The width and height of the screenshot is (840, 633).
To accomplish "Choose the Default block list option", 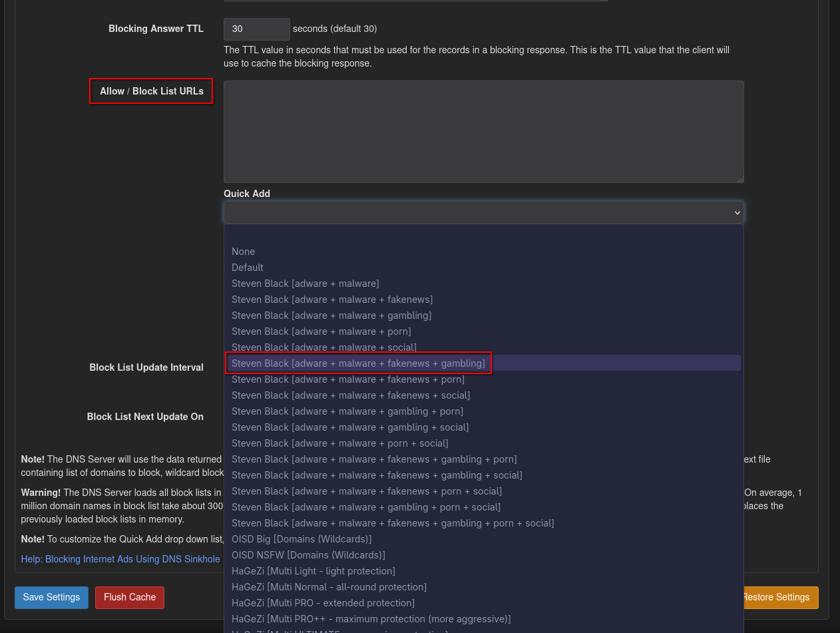I will 484,268.
